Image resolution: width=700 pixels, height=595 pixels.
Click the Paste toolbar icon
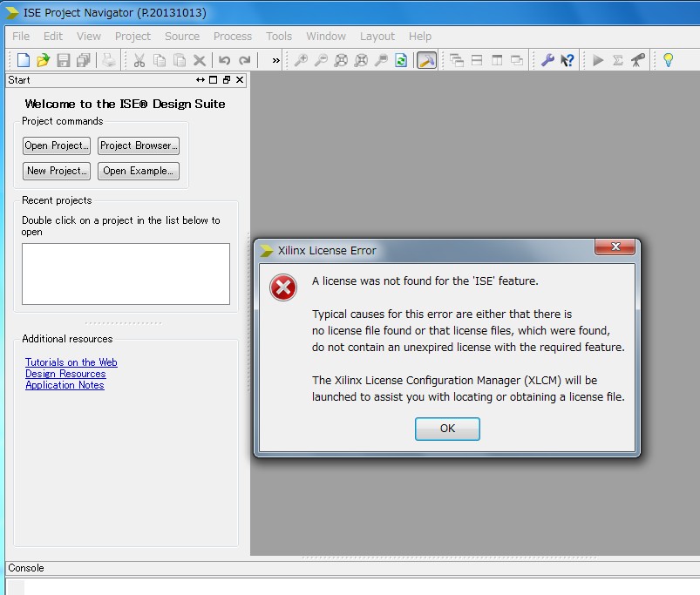click(180, 60)
